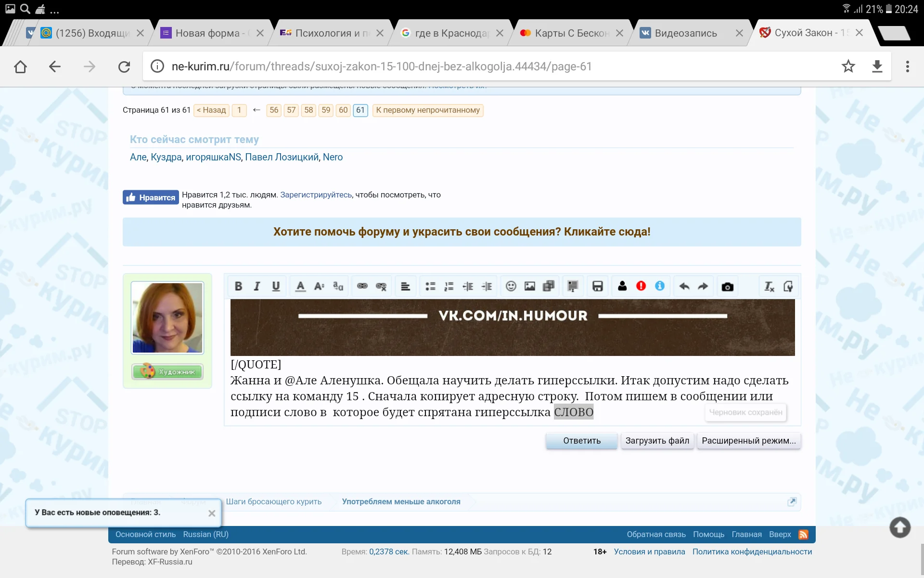Image resolution: width=924 pixels, height=578 pixels.
Task: Insert a hyperlink
Action: coord(362,286)
